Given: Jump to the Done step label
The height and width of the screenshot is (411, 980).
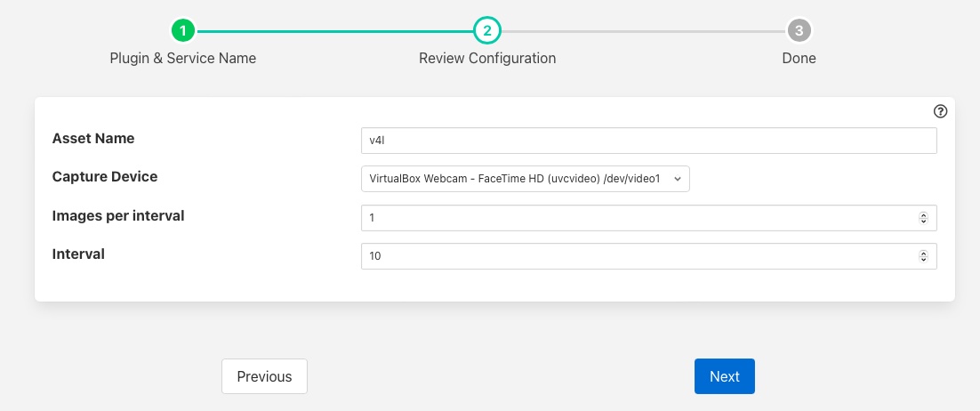Looking at the screenshot, I should 799,58.
